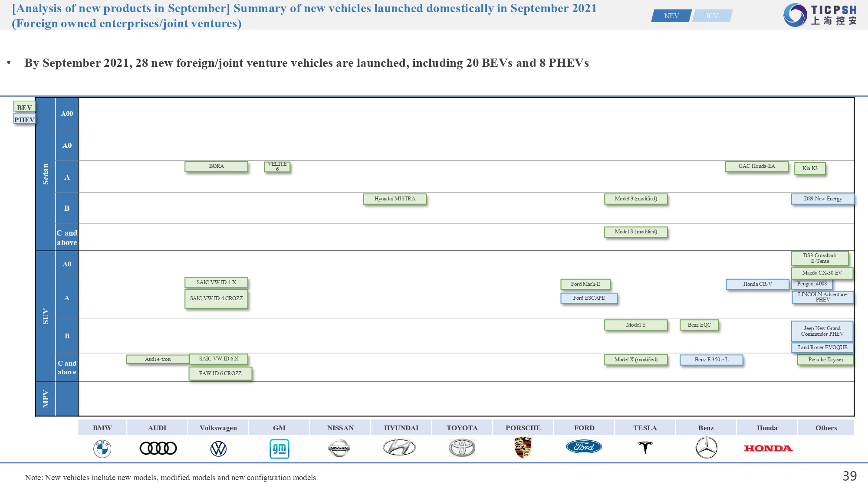Screen dimensions: 868x488
Task: Click the Volkswagen VW logo
Action: point(218,449)
